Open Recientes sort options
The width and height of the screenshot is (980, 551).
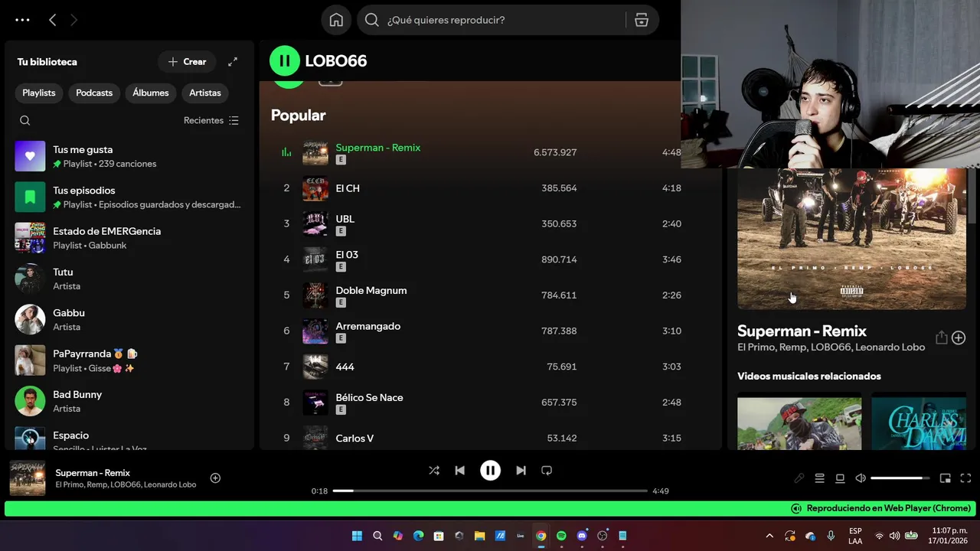(211, 120)
